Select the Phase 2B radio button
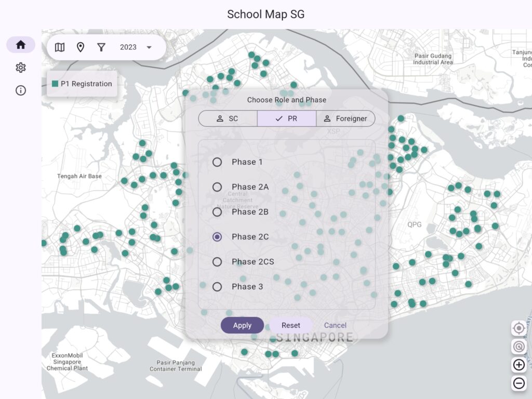This screenshot has height=399, width=532. pyautogui.click(x=217, y=212)
